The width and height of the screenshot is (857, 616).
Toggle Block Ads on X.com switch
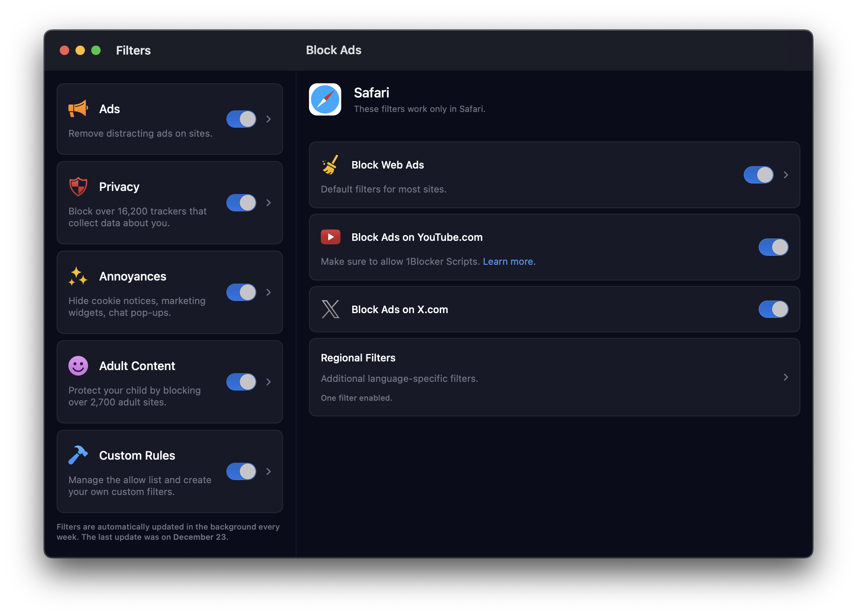[x=773, y=309]
